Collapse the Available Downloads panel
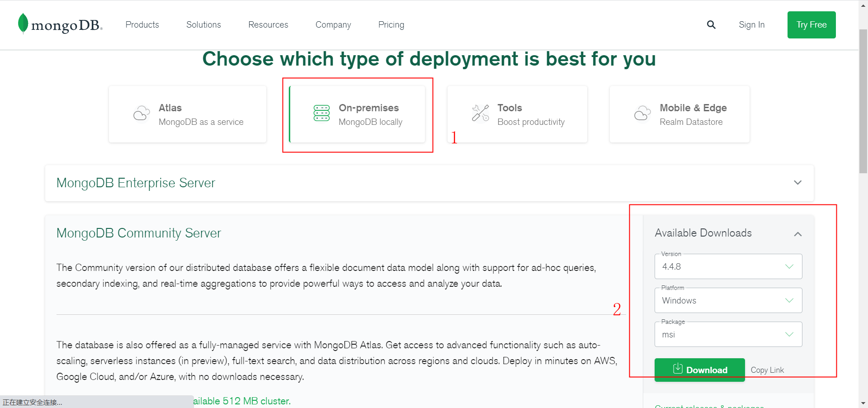The height and width of the screenshot is (408, 868). coord(798,234)
